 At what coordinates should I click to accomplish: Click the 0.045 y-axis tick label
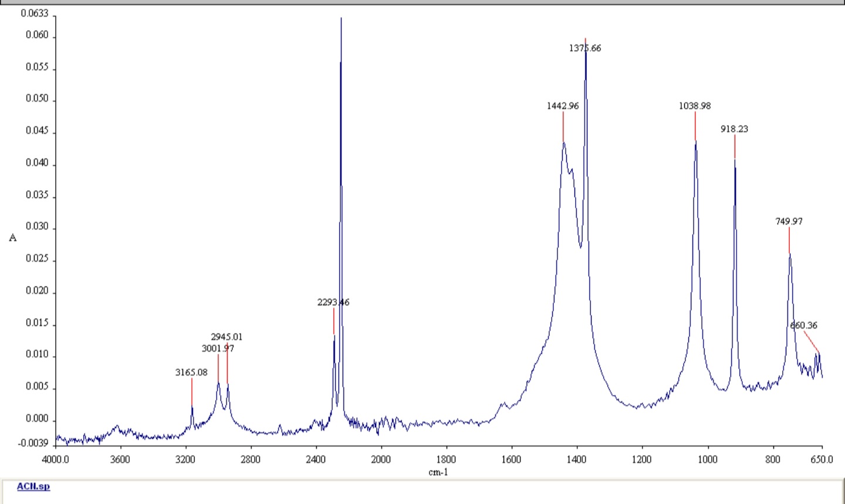coord(38,131)
